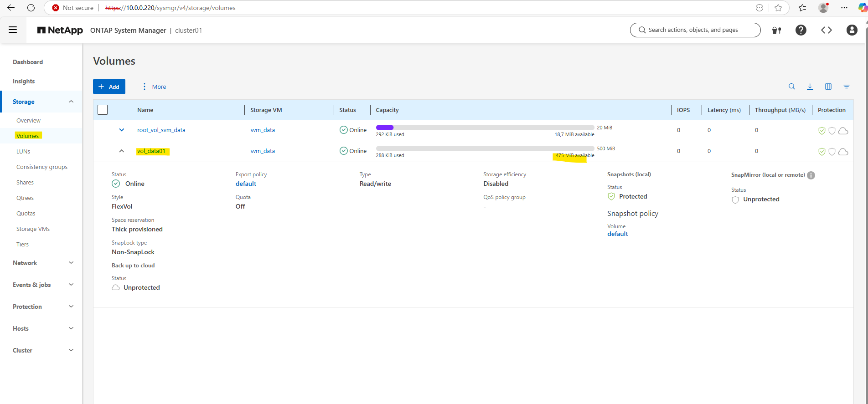Open the default snapshot policy link

coord(618,234)
